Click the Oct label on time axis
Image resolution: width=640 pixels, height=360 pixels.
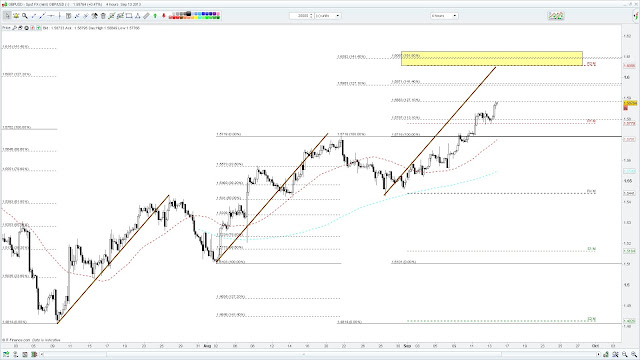(x=595, y=346)
